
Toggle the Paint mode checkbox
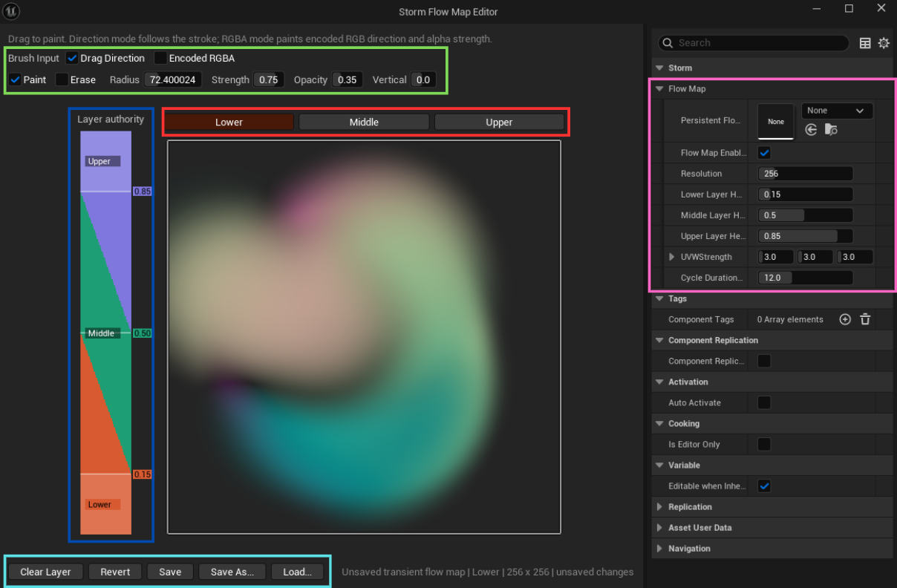point(15,79)
